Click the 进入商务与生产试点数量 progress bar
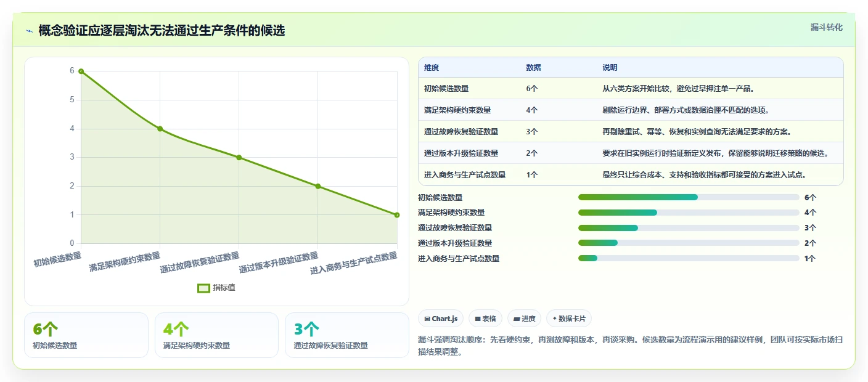This screenshot has height=382, width=868. (689, 258)
